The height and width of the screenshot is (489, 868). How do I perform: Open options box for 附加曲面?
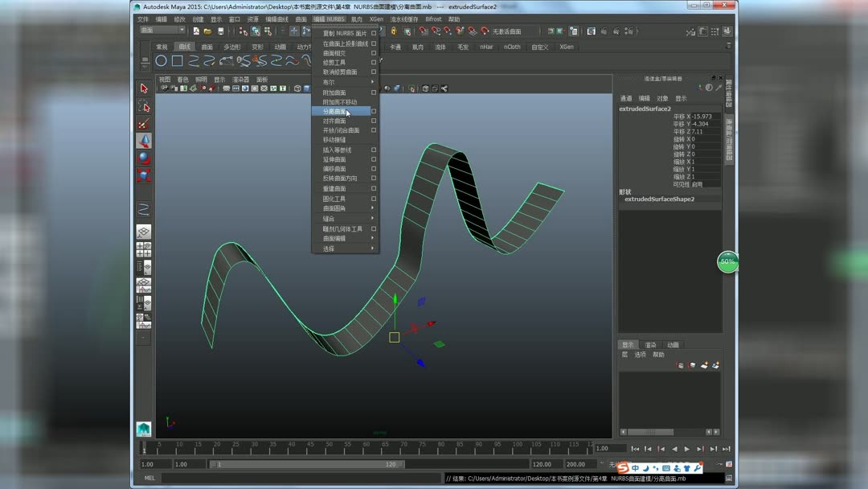374,92
